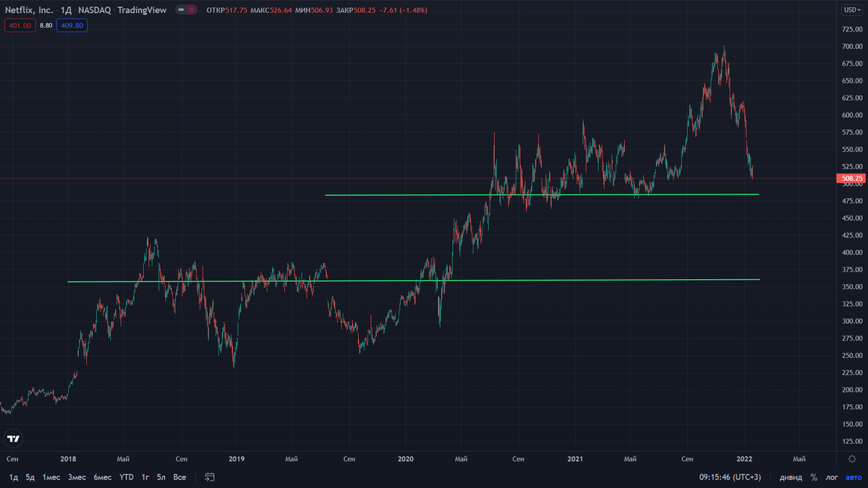The image size is (868, 488).
Task: Open the go-to-date calendar icon
Action: pyautogui.click(x=209, y=477)
